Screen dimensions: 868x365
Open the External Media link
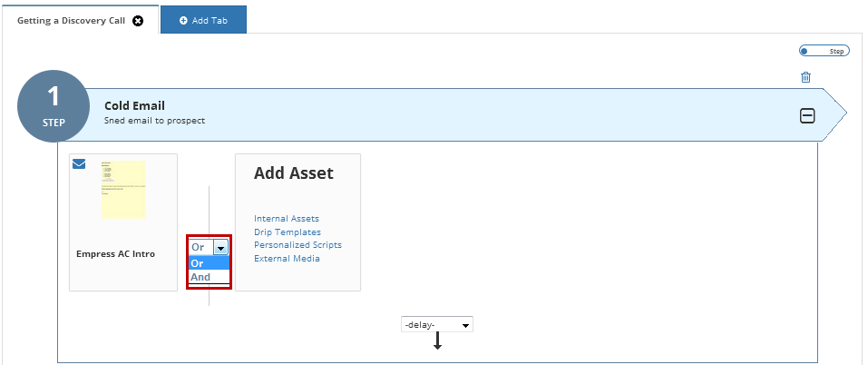coord(287,259)
